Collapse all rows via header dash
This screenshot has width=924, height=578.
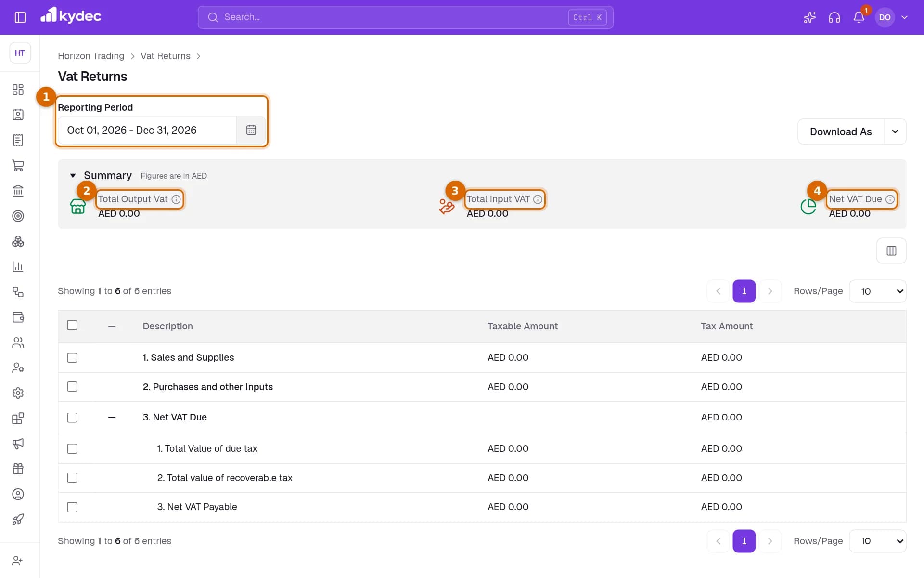coord(112,327)
